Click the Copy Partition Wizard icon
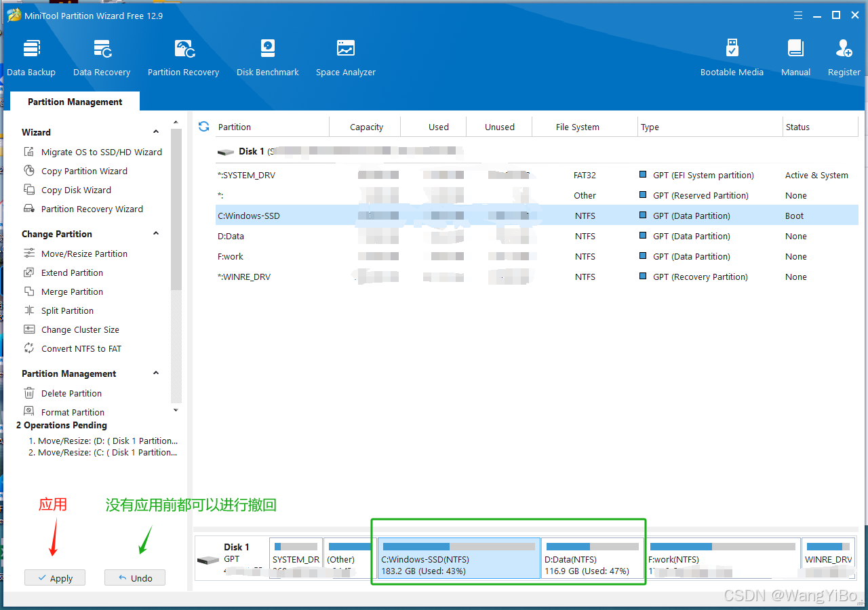Viewport: 868px width, 610px height. 29,171
